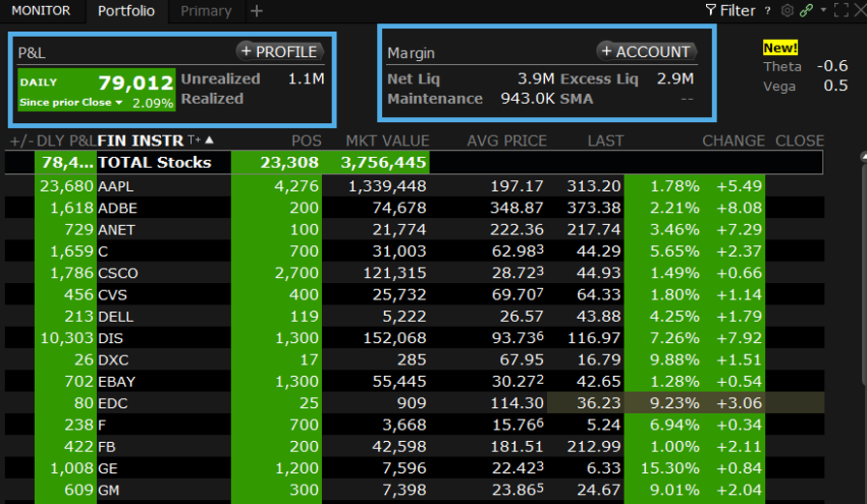Click the T+ icon beside FIN INSTR
This screenshot has height=504, width=867.
(x=193, y=141)
